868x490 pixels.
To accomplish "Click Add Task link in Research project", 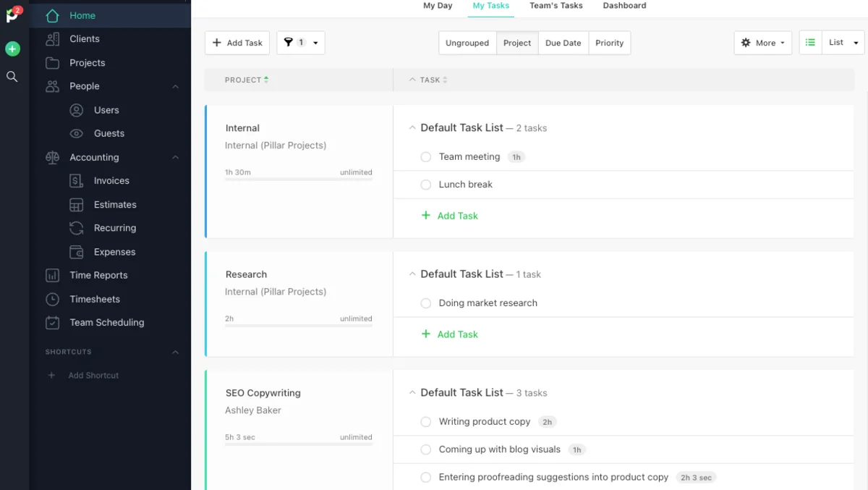I will click(457, 334).
